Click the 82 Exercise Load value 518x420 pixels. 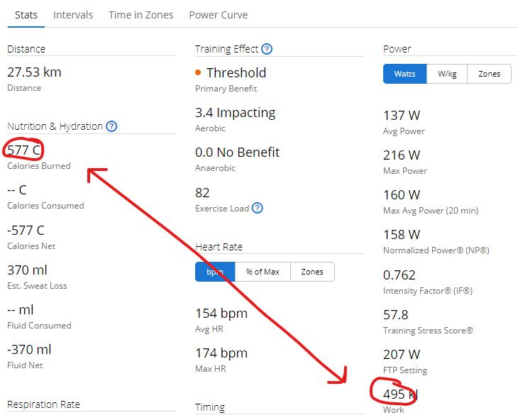click(x=202, y=193)
